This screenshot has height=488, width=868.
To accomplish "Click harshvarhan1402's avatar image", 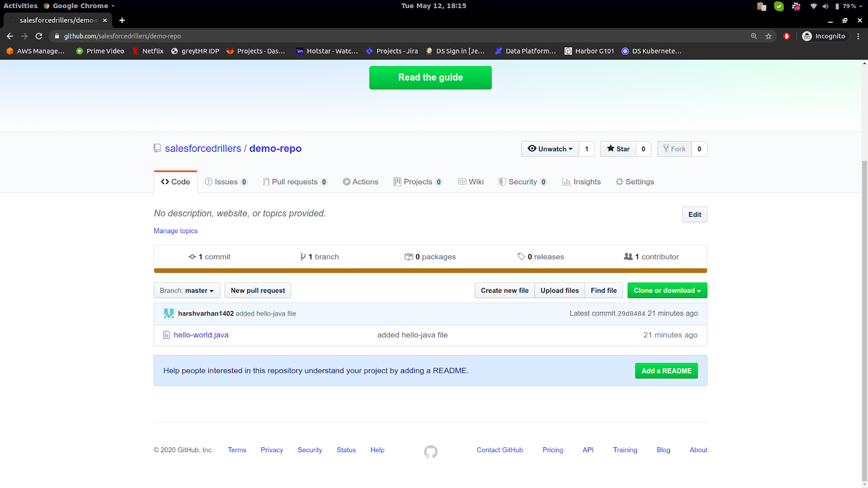I will (x=169, y=313).
